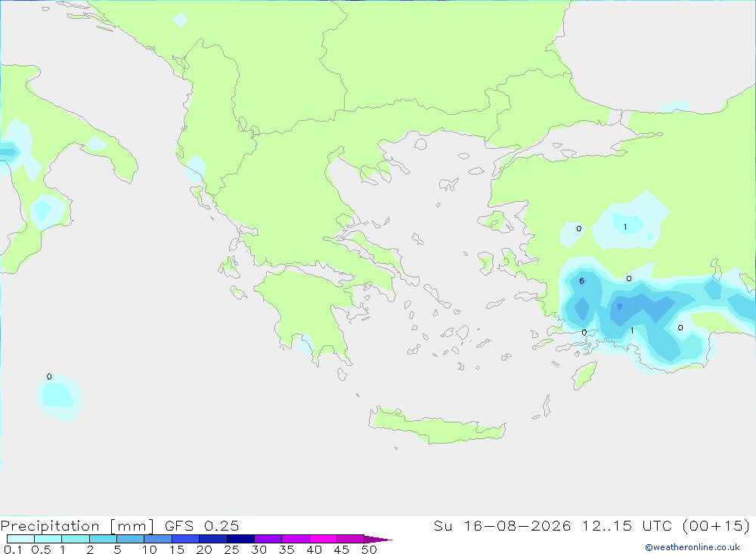The width and height of the screenshot is (756, 554).
Task: Click the "GFS 0.25" model label
Action: [x=202, y=525]
